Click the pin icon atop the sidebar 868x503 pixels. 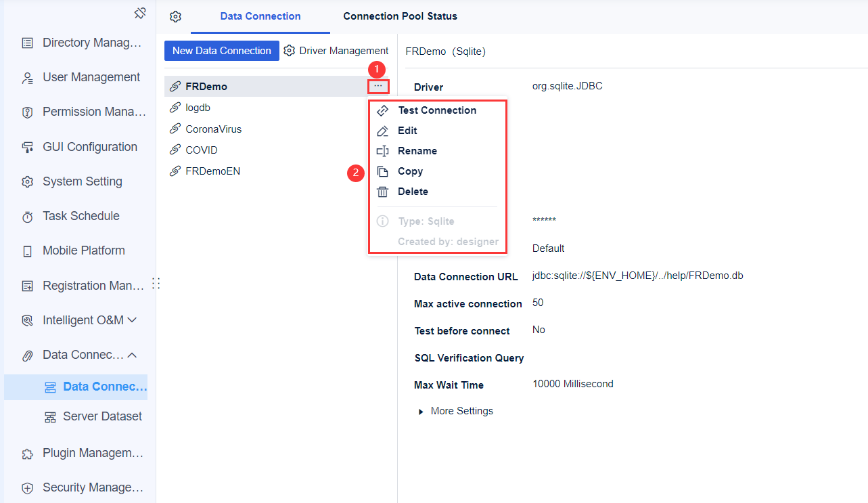coord(139,12)
